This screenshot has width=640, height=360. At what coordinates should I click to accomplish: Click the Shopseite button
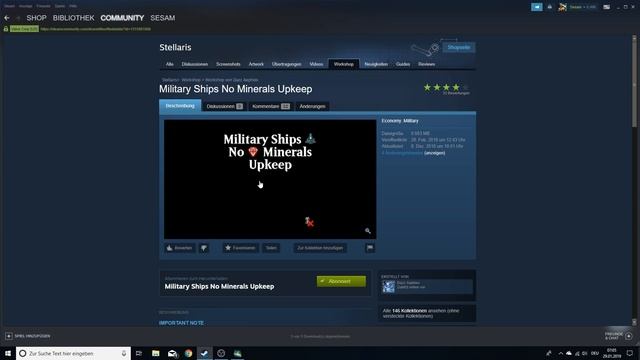[x=459, y=47]
